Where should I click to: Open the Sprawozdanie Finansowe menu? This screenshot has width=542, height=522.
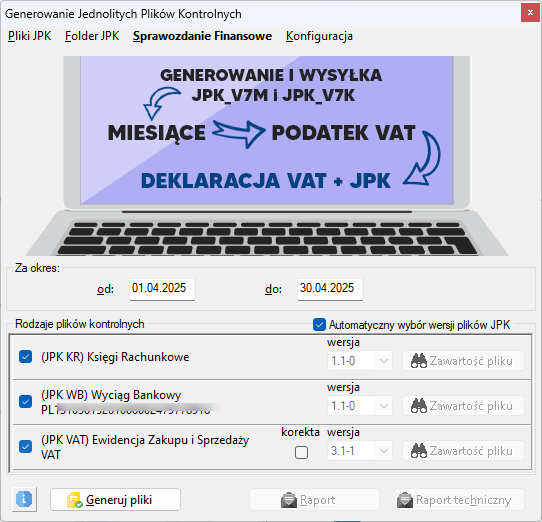202,36
